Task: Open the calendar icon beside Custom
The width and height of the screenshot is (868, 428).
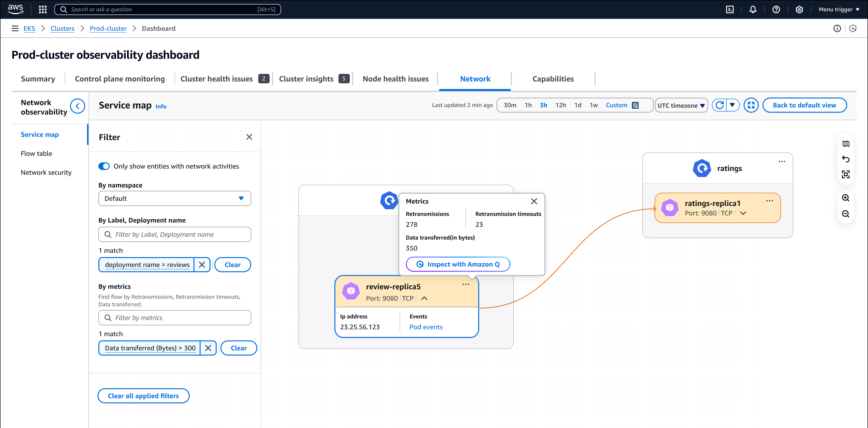Action: pos(635,105)
